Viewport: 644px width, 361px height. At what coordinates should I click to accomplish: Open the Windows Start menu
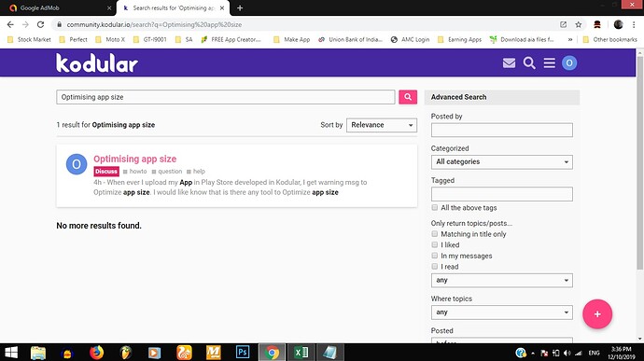(10, 353)
